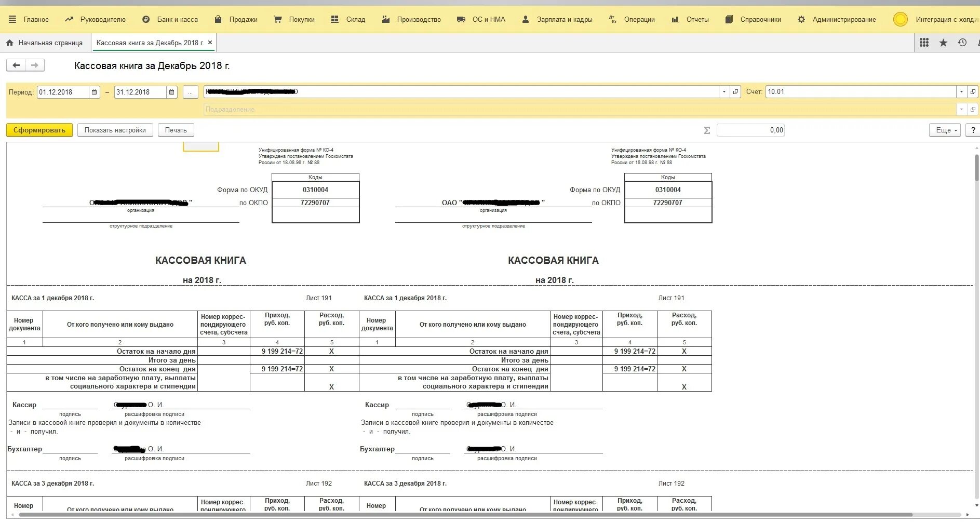Open the ОС и НМА section
Screen dimensions: 980x523
tap(489, 19)
